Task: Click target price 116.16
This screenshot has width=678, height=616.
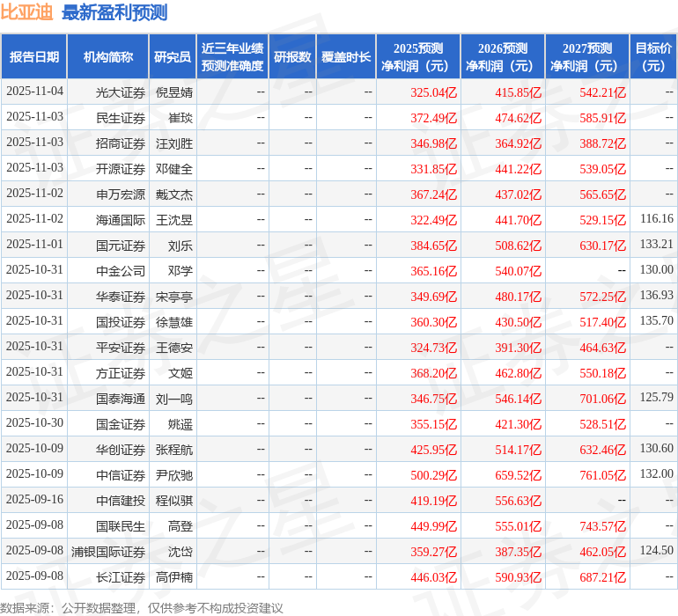Action: (x=656, y=218)
